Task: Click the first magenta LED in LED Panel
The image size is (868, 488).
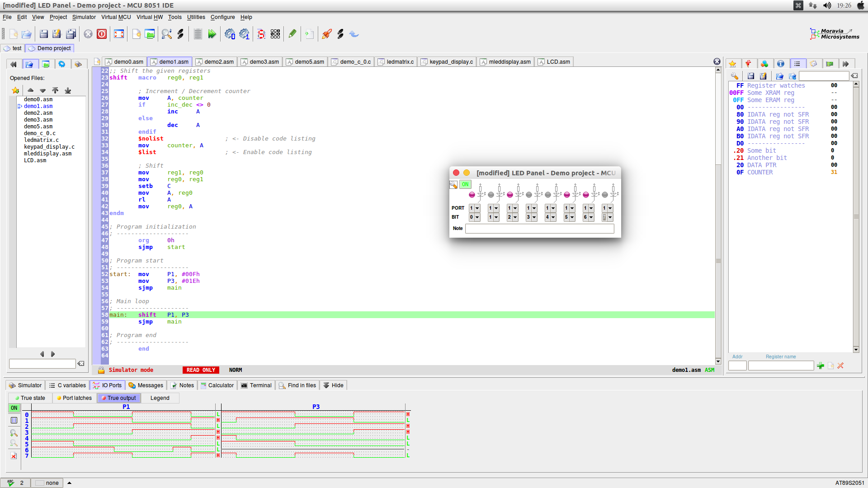Action: pyautogui.click(x=472, y=195)
